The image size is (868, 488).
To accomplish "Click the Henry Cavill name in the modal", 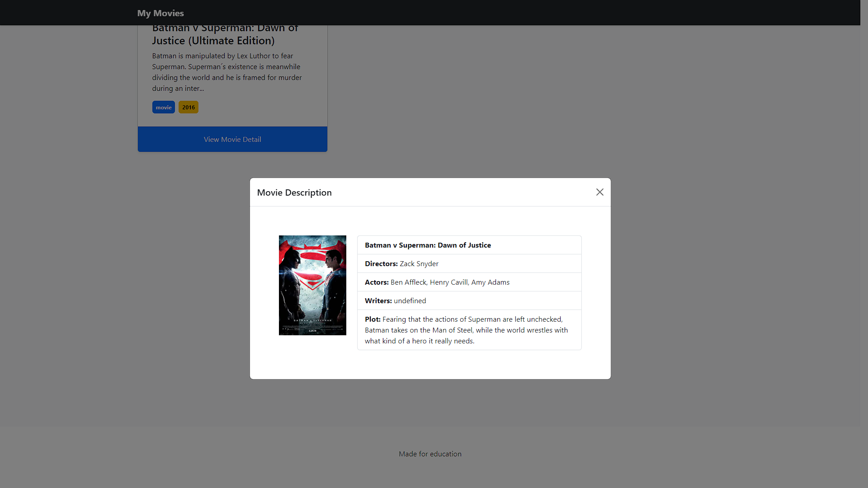I will click(x=448, y=282).
